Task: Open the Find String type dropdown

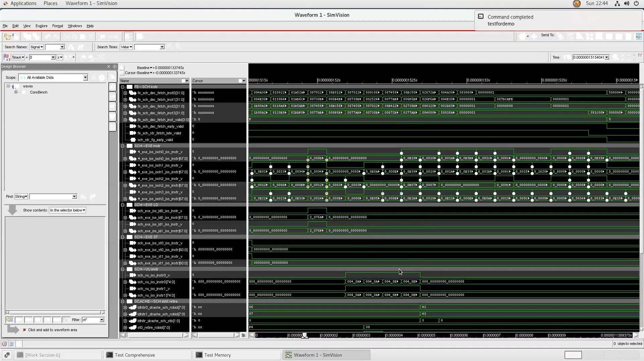Action: pyautogui.click(x=21, y=196)
